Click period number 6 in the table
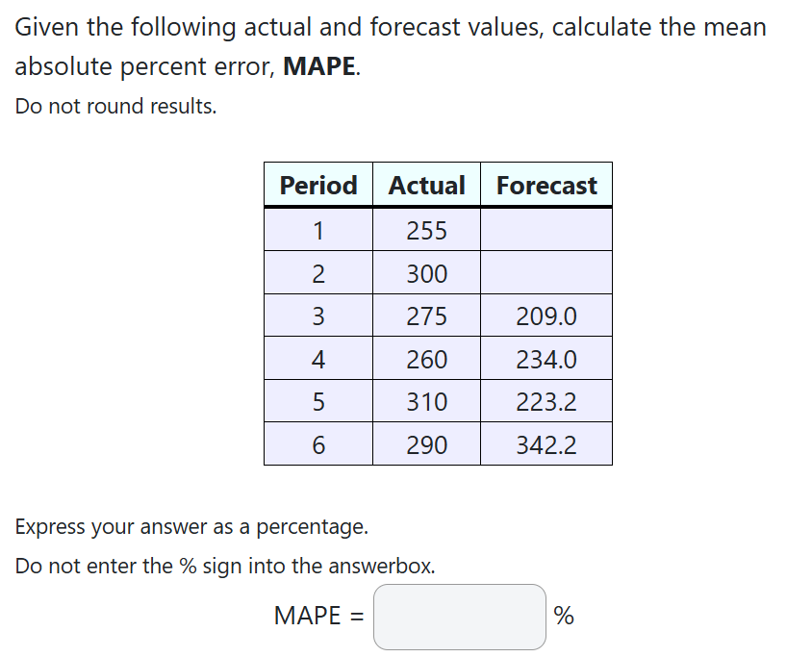 pos(317,444)
